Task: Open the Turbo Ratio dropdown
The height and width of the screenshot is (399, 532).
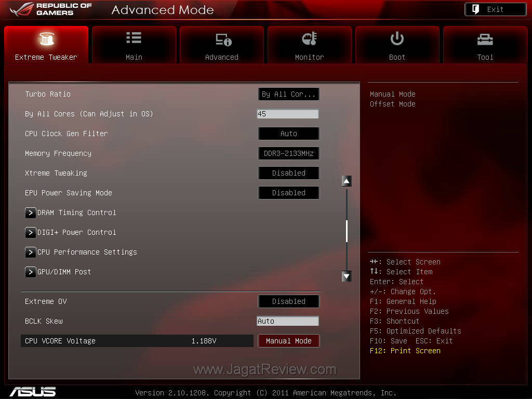Action: pyautogui.click(x=288, y=94)
